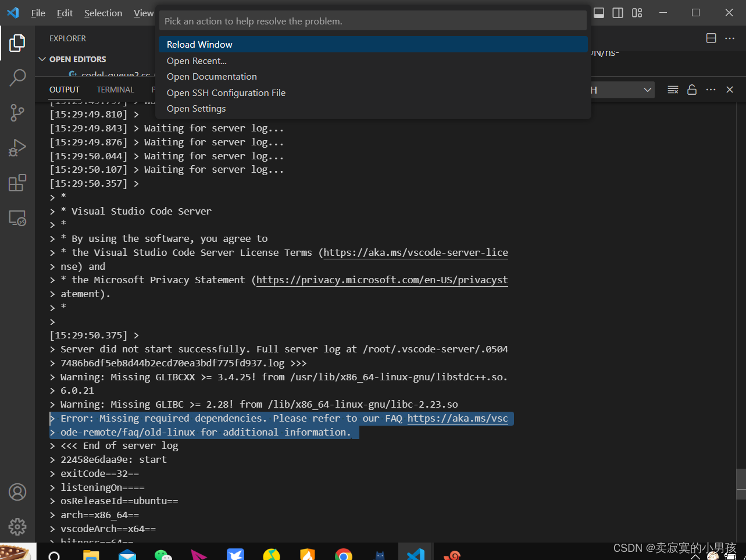Open the Selection menu
The height and width of the screenshot is (560, 746).
coord(103,13)
